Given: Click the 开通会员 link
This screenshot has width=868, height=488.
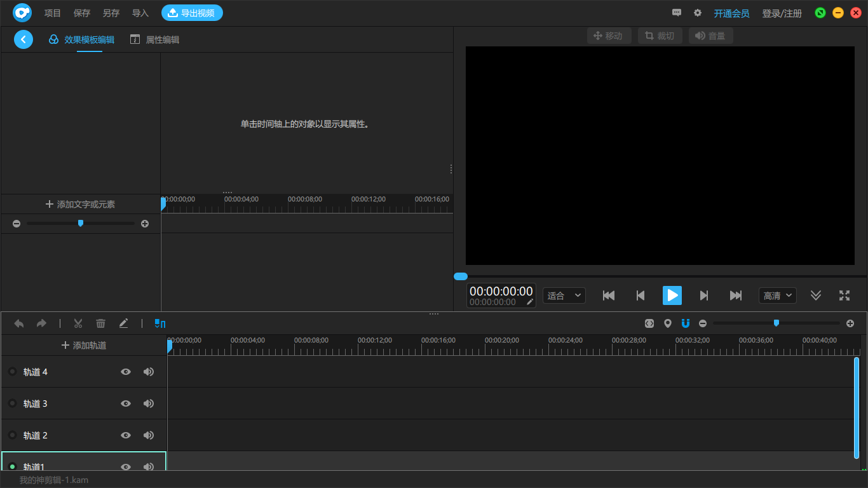Looking at the screenshot, I should point(731,13).
